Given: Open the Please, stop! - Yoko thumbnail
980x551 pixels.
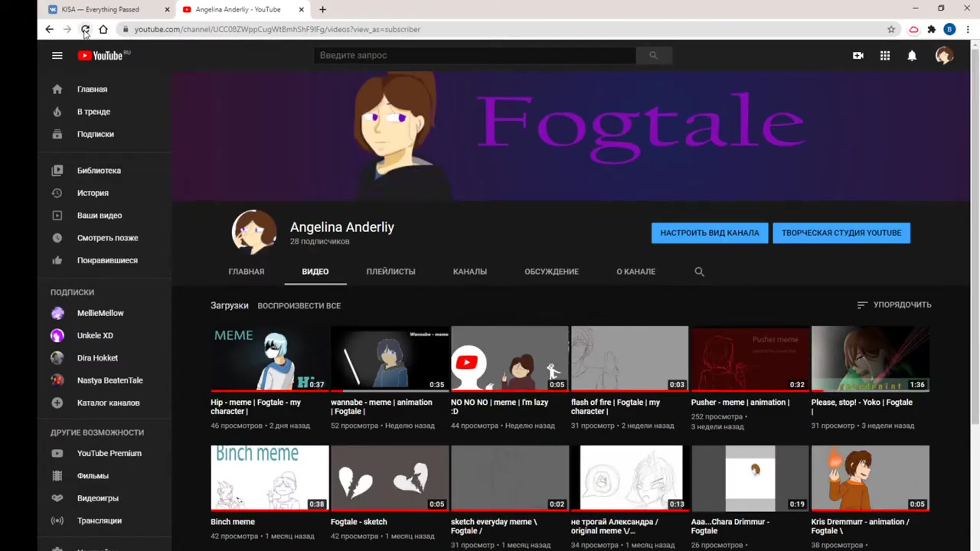Looking at the screenshot, I should coord(870,358).
